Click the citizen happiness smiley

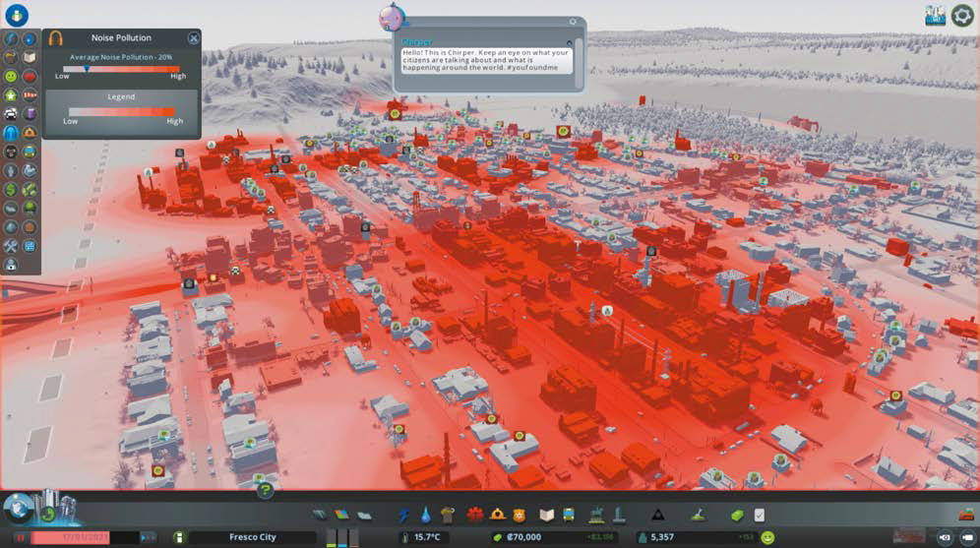pos(767,537)
